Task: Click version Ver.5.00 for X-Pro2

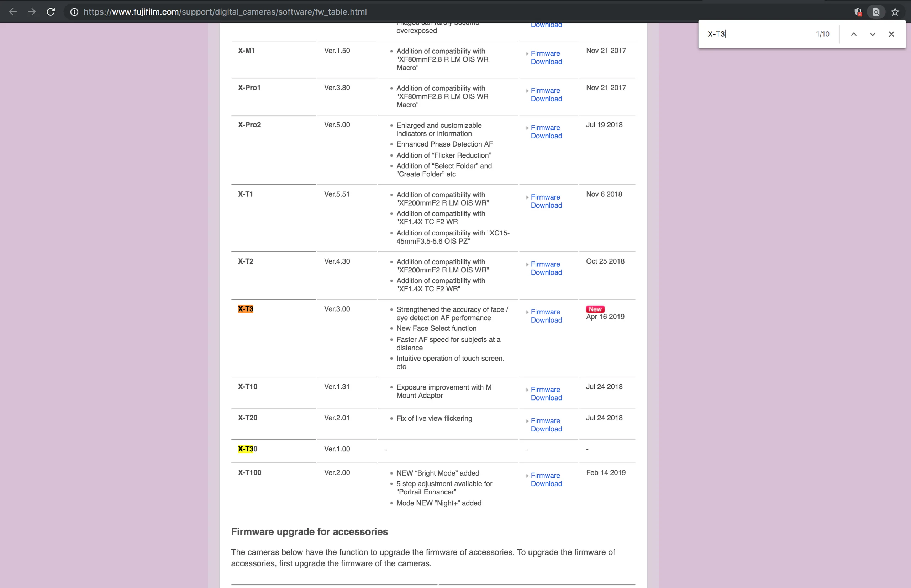Action: [337, 125]
